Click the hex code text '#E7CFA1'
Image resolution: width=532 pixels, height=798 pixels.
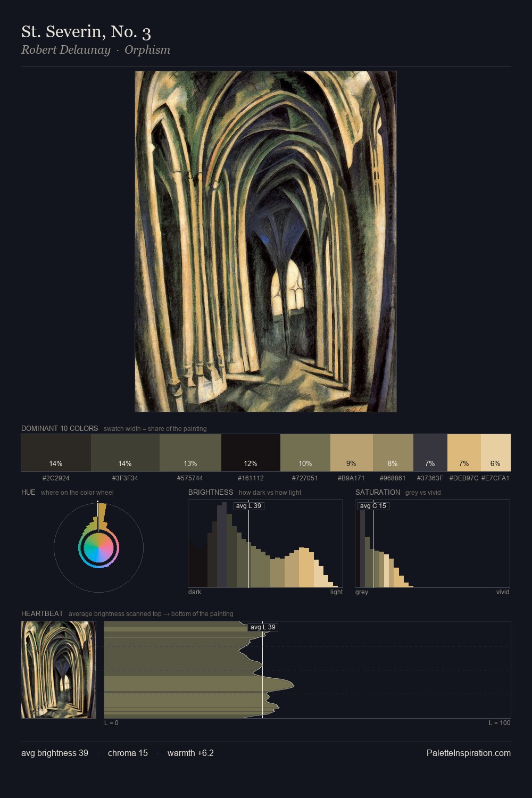(x=495, y=478)
